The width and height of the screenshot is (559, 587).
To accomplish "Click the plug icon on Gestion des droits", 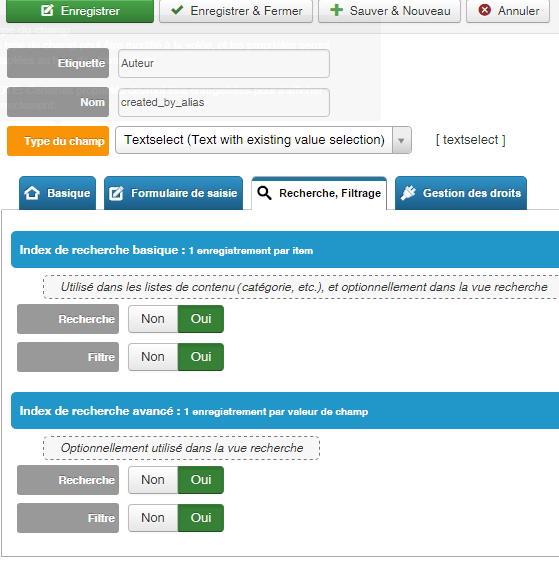I will tap(408, 193).
